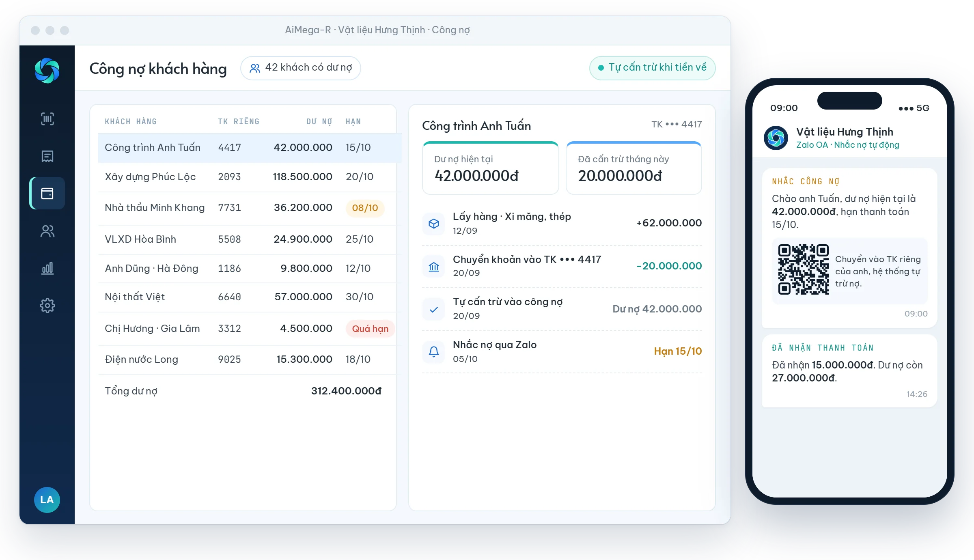Screen dimensions: 974x560
Task: Click the 42 khách có dư nợ chip
Action: click(300, 68)
